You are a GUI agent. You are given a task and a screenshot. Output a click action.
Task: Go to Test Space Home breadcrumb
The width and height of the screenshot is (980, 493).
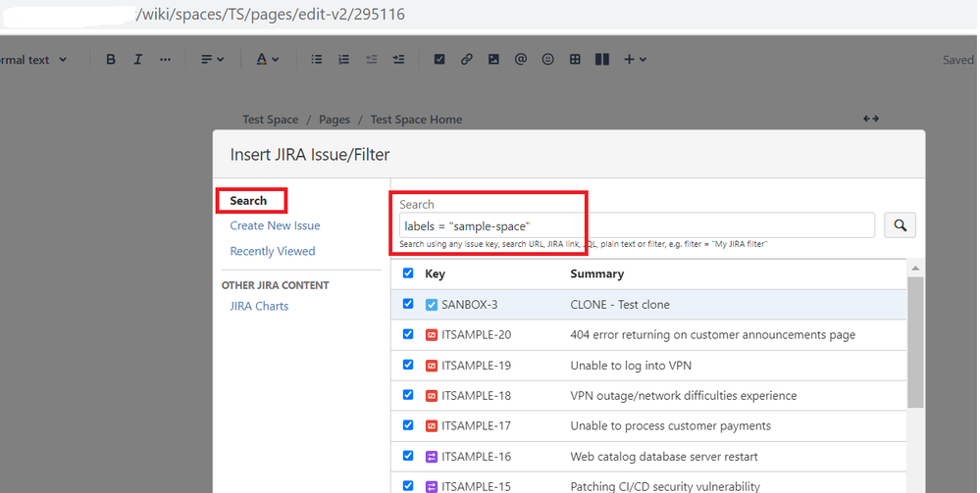click(416, 120)
